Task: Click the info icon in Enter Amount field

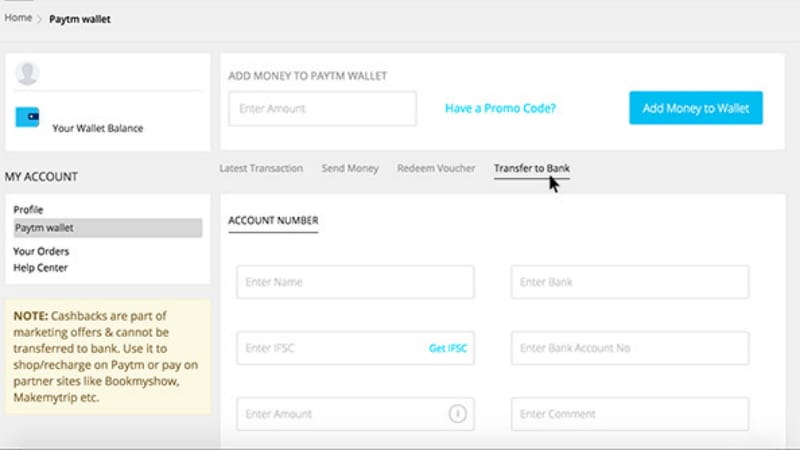Action: pos(457,414)
